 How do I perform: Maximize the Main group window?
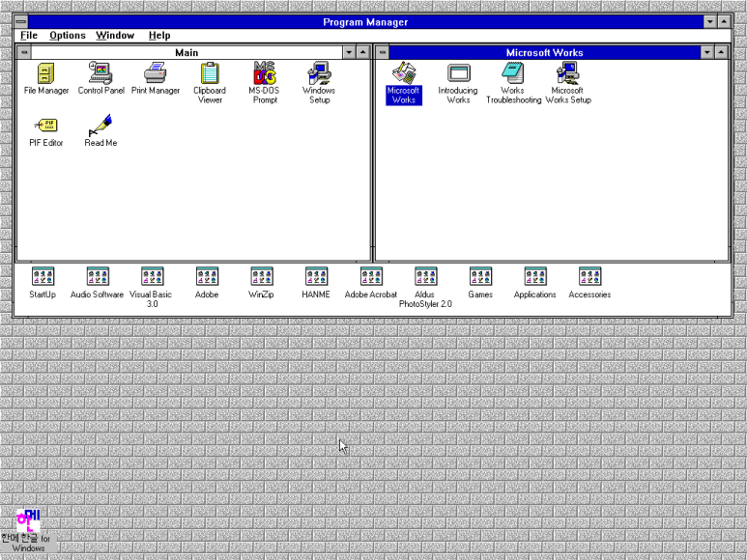click(363, 52)
